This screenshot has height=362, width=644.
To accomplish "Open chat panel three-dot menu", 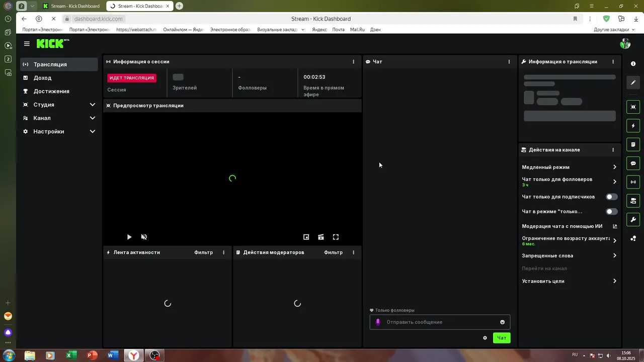I will (509, 62).
